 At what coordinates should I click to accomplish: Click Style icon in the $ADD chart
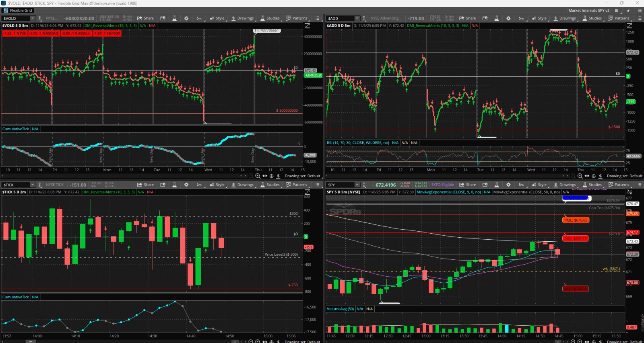[539, 18]
